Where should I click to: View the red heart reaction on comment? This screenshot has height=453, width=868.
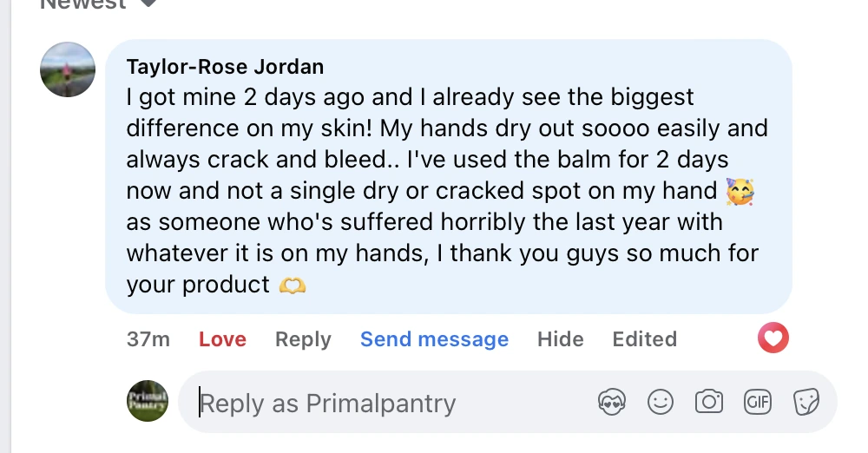pyautogui.click(x=773, y=338)
